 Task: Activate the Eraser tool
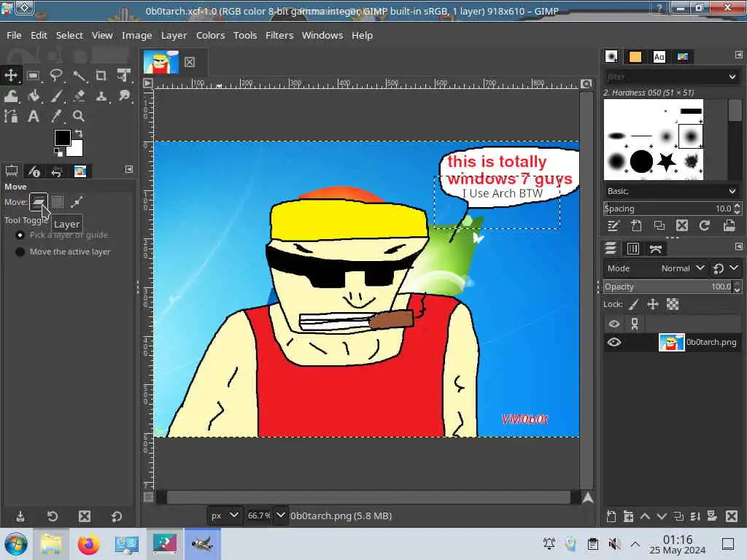click(x=79, y=96)
